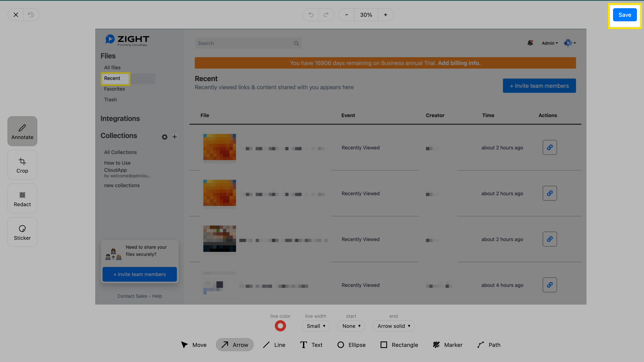Open the third row's dark file thumbnail
644x362 pixels.
tap(219, 239)
